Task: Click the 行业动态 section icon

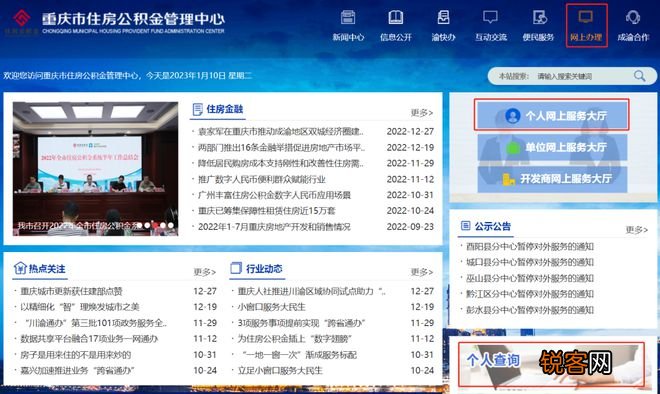Action: coord(236,268)
